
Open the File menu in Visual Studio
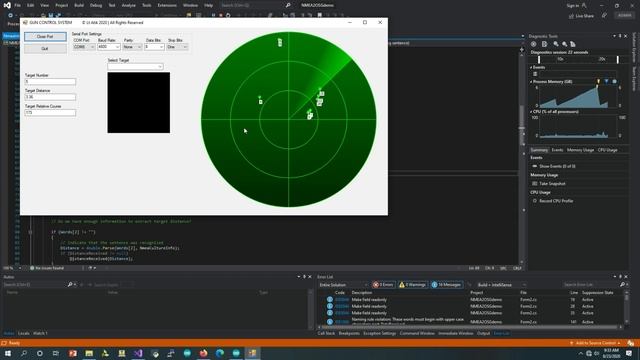coord(18,5)
